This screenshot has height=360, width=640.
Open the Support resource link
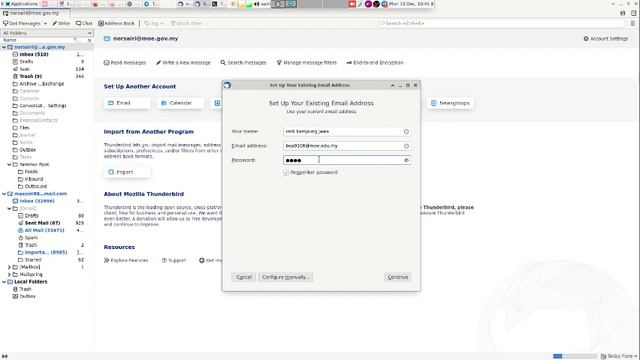tap(174, 260)
